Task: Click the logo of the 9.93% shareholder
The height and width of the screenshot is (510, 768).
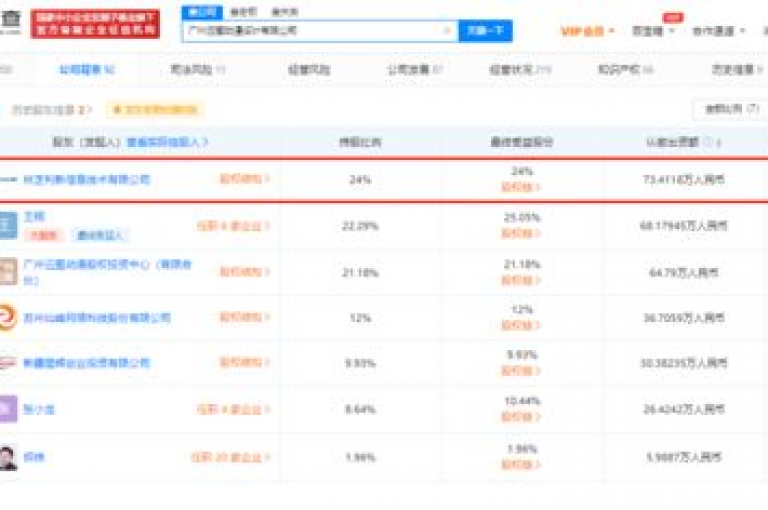Action: tap(8, 363)
